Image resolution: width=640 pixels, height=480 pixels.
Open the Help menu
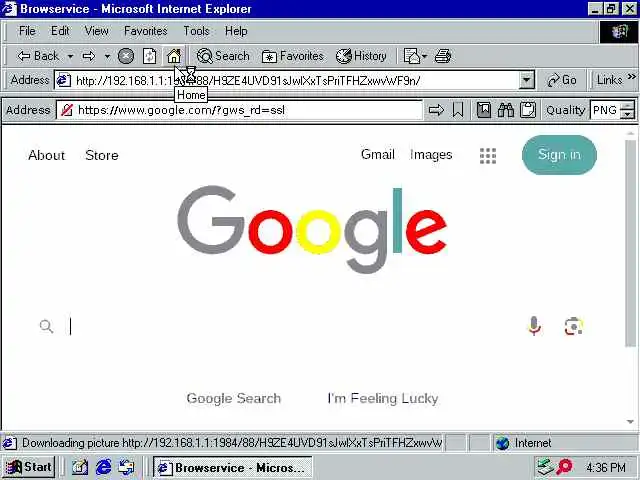(x=236, y=31)
